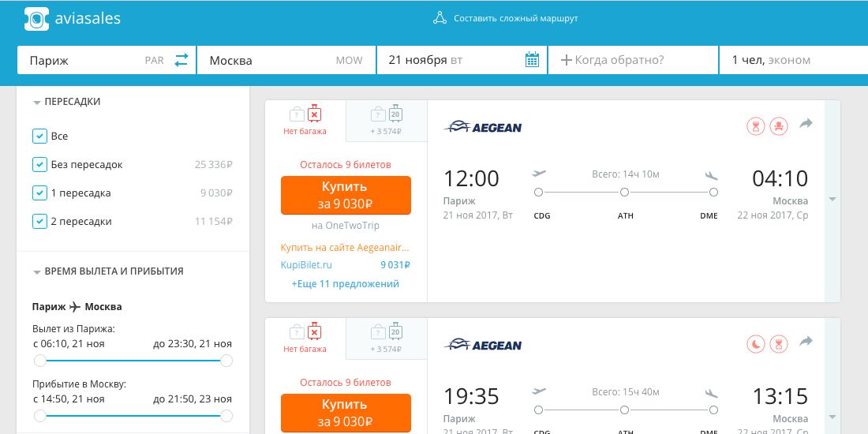Collapse ВРЕМЯ ВЫЛЕТА И ПРИБЫТИЯ section
Screen dimensions: 868x434
[x=37, y=272]
